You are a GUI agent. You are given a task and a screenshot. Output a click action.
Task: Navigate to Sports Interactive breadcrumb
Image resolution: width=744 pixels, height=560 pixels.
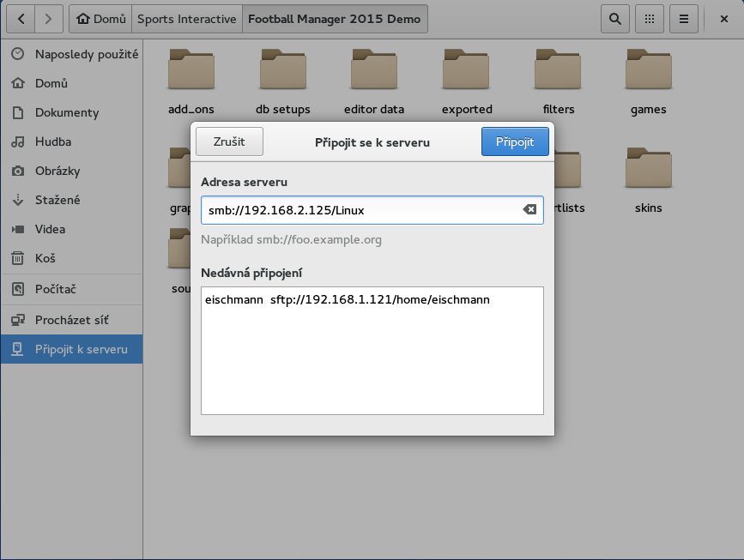186,19
